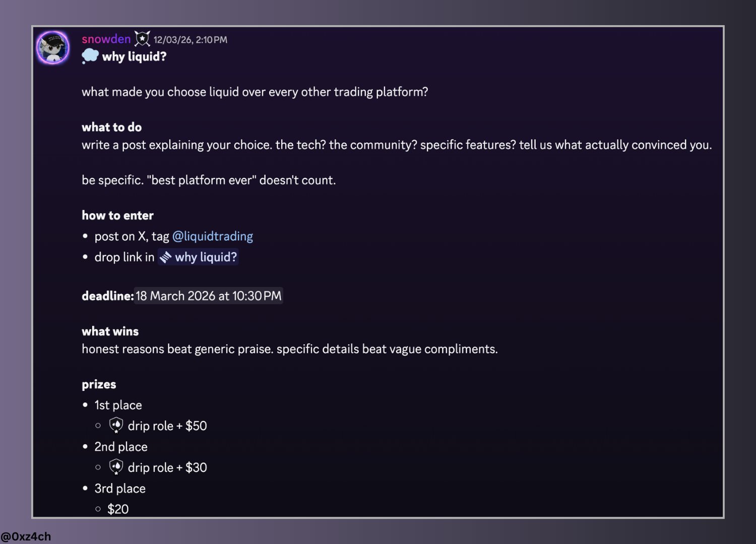
Task: Click the thought bubble emoji before the title
Action: pos(90,56)
